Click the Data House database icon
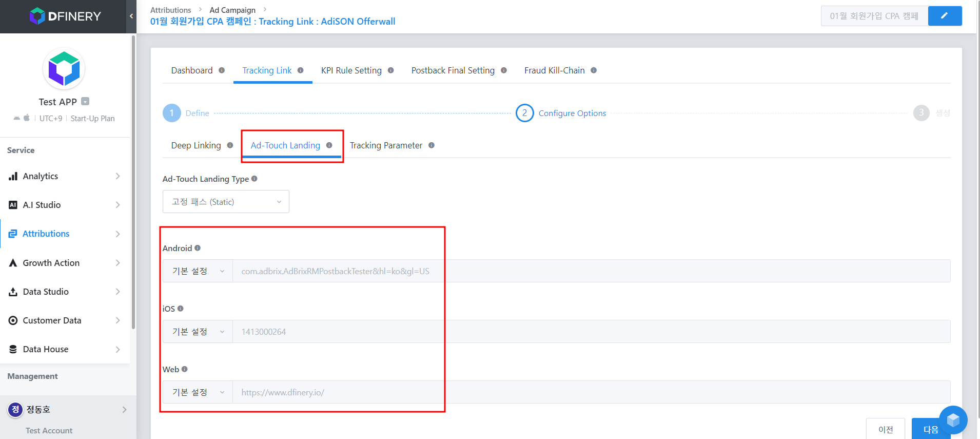The width and height of the screenshot is (980, 439). [x=13, y=349]
